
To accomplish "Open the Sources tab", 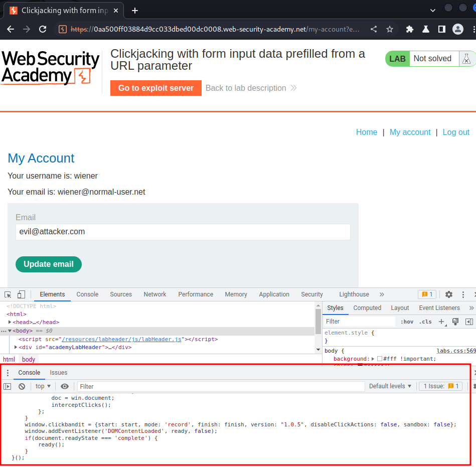I will (x=121, y=294).
